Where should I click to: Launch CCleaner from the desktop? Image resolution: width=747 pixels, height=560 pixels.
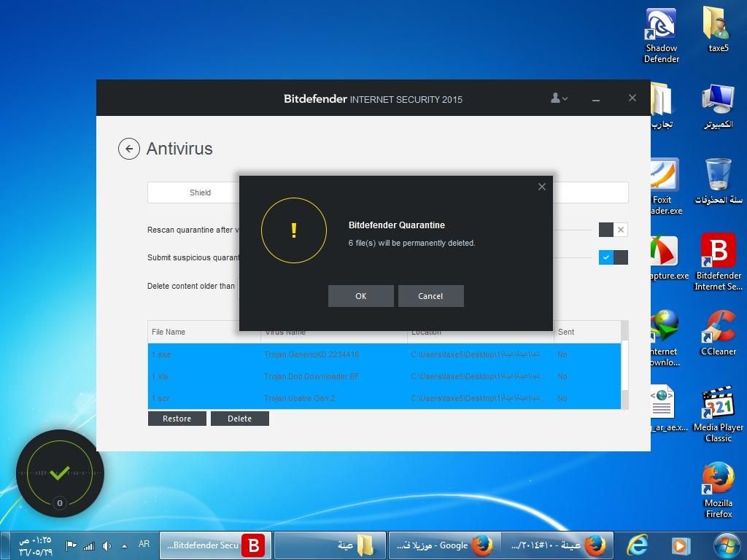718,332
